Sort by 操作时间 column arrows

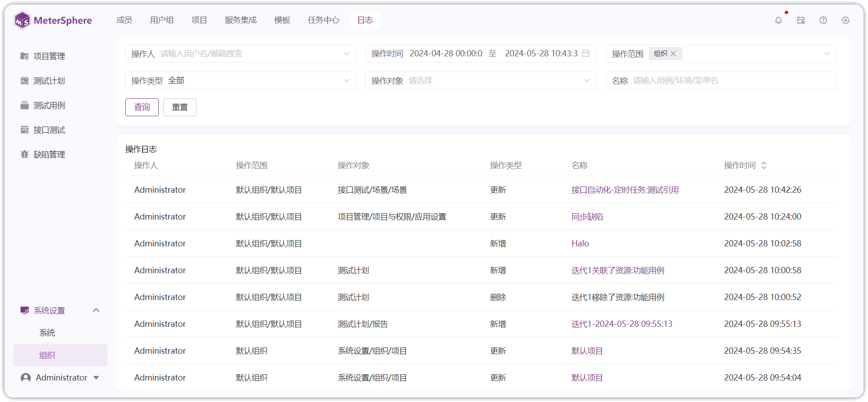click(764, 165)
